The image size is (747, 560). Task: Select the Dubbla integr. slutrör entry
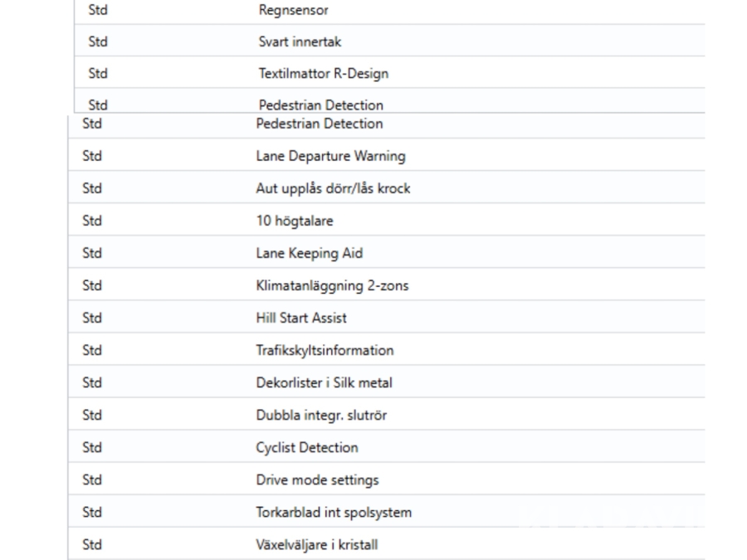pyautogui.click(x=320, y=415)
